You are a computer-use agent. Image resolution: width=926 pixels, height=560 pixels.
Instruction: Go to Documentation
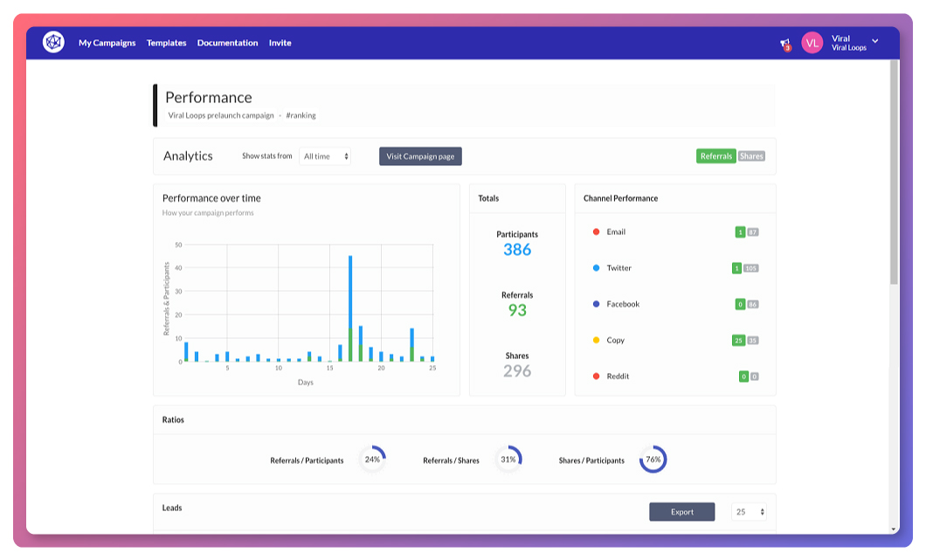click(227, 43)
